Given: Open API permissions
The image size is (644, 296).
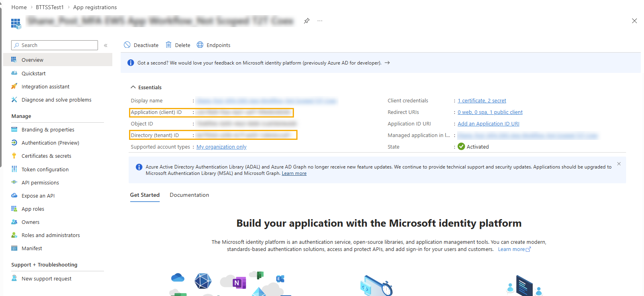Looking at the screenshot, I should [x=40, y=182].
